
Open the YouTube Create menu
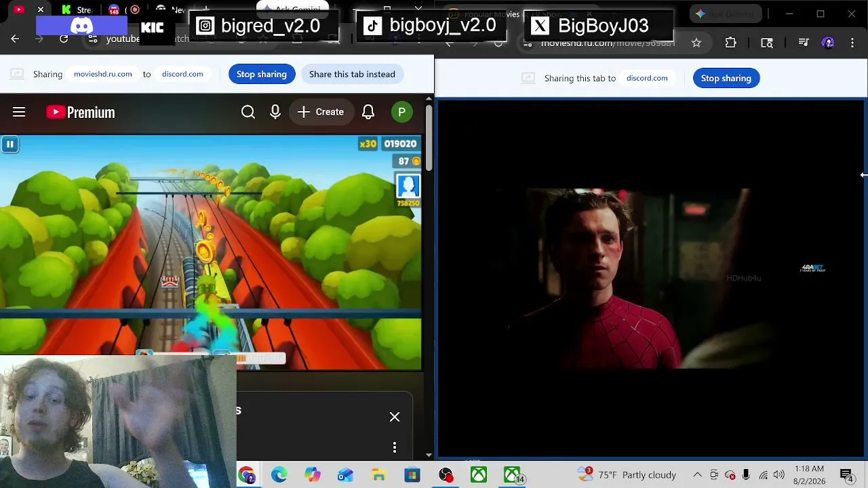[321, 112]
